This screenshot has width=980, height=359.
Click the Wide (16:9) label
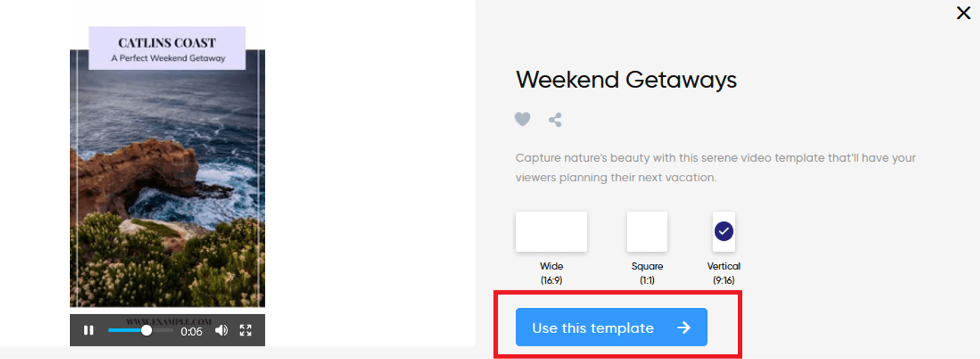pyautogui.click(x=552, y=273)
